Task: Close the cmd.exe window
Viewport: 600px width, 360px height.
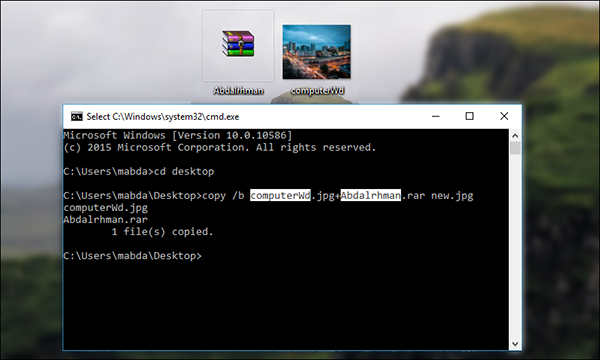Action: point(504,116)
